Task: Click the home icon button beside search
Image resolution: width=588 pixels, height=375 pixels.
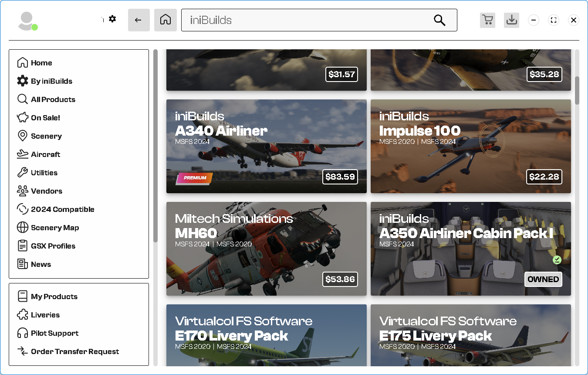Action: (x=166, y=20)
